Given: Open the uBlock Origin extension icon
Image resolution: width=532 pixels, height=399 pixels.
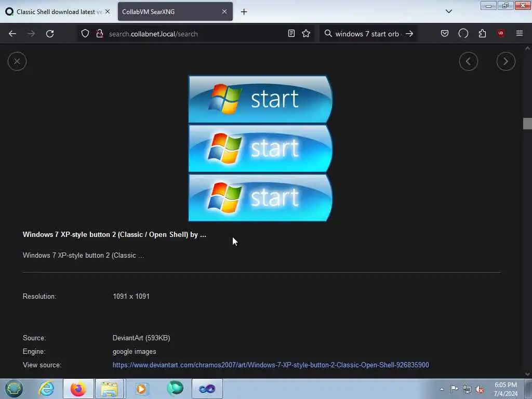Looking at the screenshot, I should [x=500, y=33].
